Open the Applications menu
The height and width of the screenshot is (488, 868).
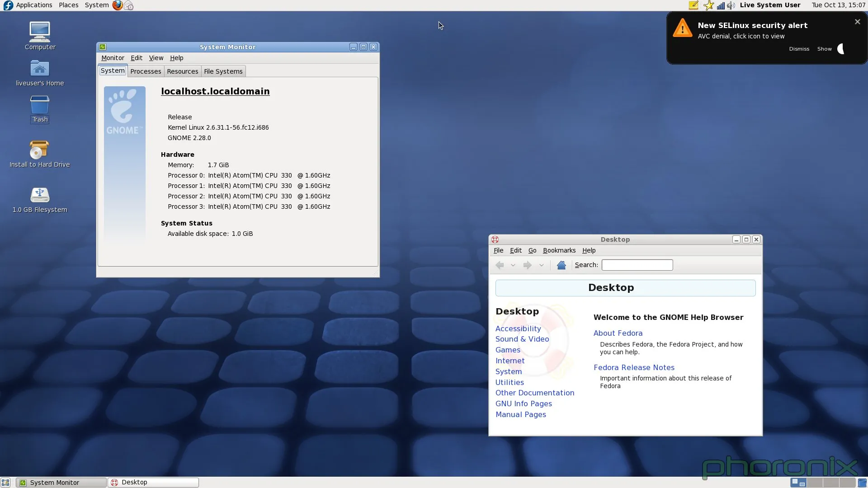click(34, 5)
